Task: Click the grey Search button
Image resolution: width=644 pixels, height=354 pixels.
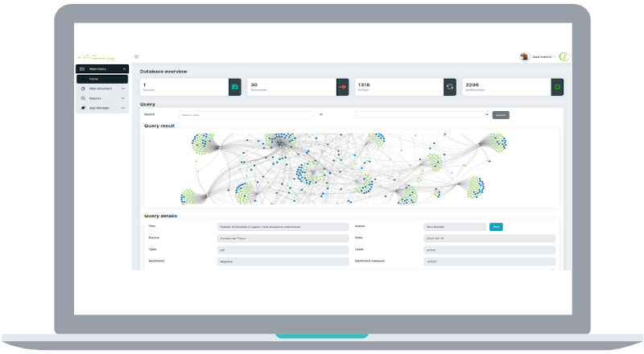Action: [x=501, y=115]
